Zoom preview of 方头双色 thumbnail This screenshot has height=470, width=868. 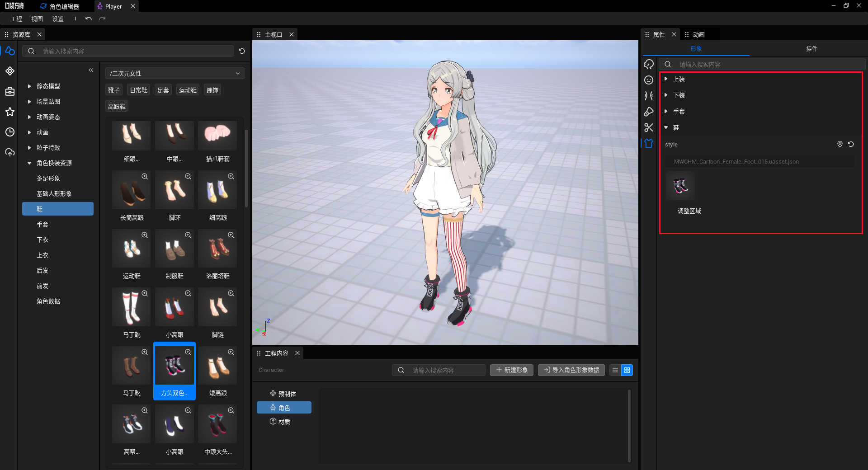coord(188,352)
